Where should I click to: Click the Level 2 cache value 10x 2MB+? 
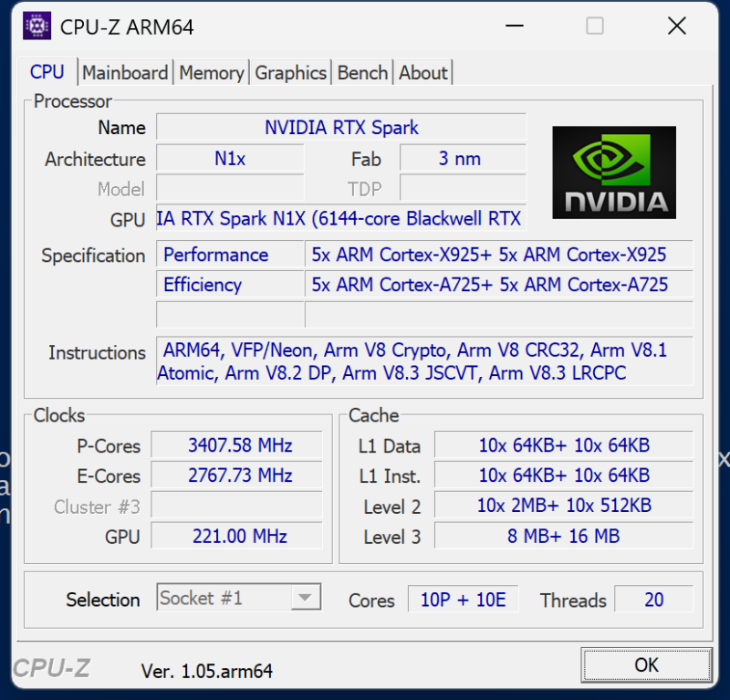point(564,506)
